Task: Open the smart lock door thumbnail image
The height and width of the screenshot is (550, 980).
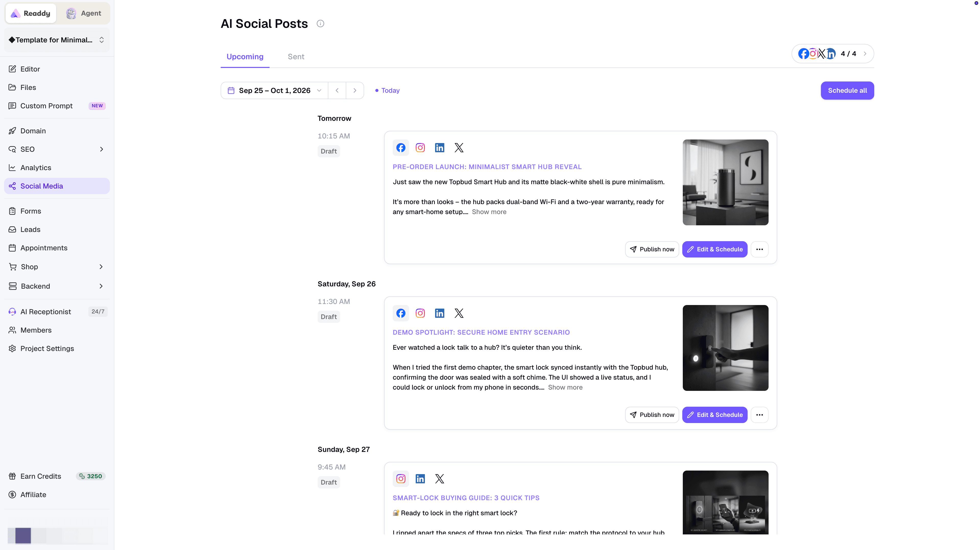Action: pyautogui.click(x=725, y=348)
